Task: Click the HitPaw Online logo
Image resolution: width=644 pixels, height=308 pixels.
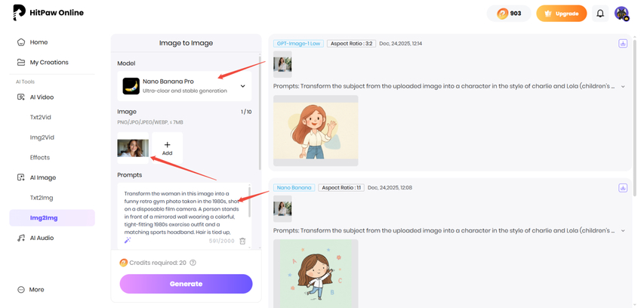Action: (48, 13)
